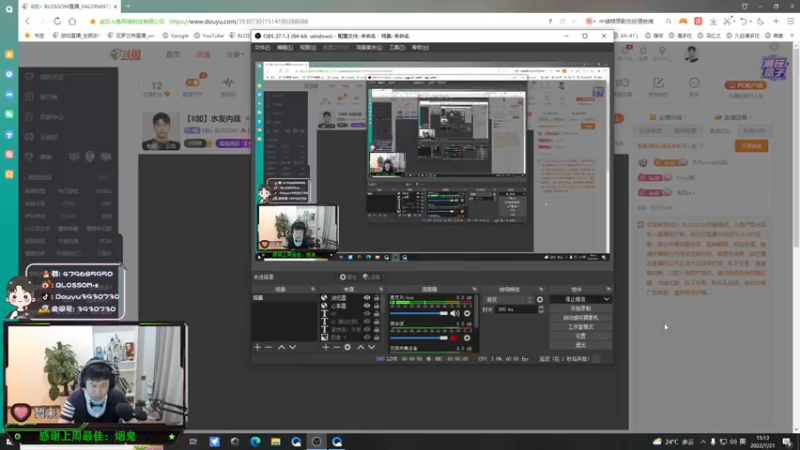Expand the stop streaming button dropdown arrow
Image resolution: width=800 pixels, height=450 pixels.
click(606, 299)
